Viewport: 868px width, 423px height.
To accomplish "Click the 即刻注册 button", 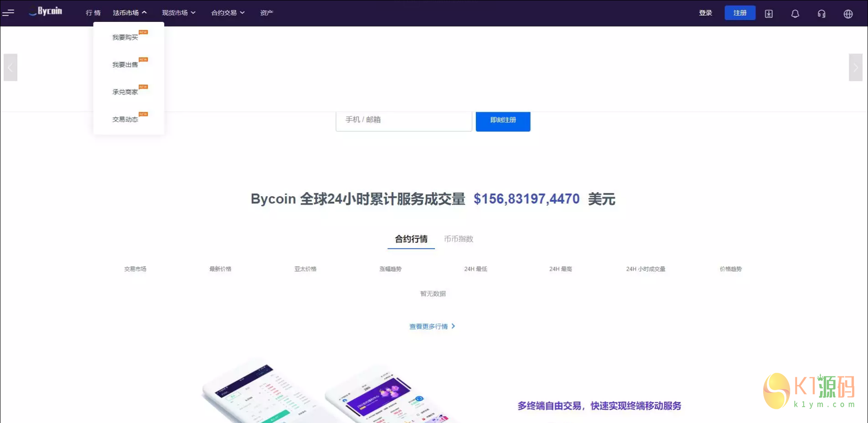I will [x=503, y=121].
